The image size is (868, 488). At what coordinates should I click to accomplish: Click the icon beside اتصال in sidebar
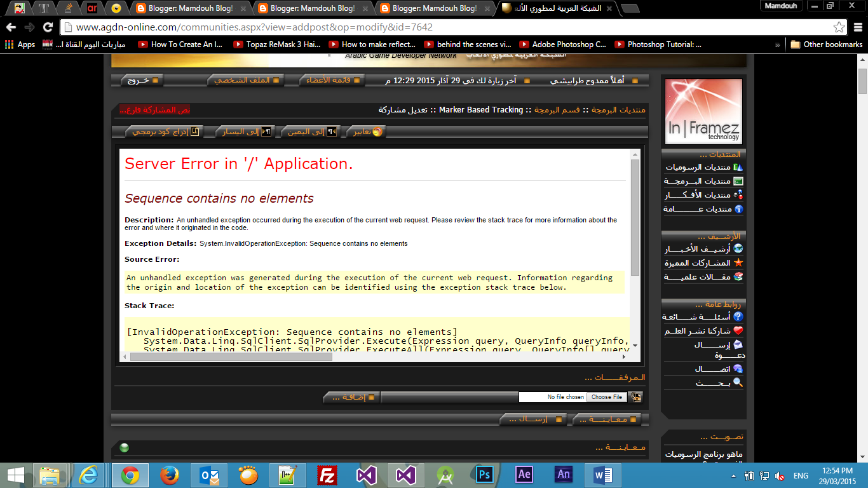(738, 369)
